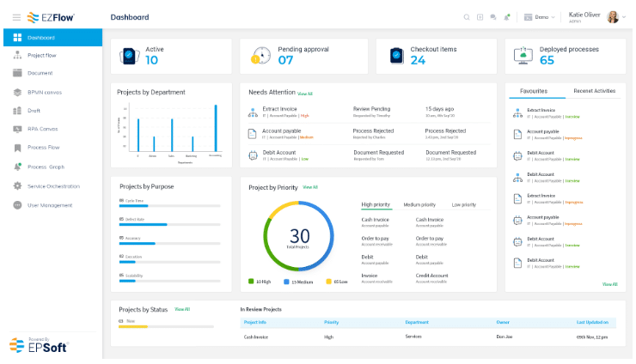Viewport: 636px width, 364px height.
Task: Switch to the Favourites tab
Action: point(534,91)
